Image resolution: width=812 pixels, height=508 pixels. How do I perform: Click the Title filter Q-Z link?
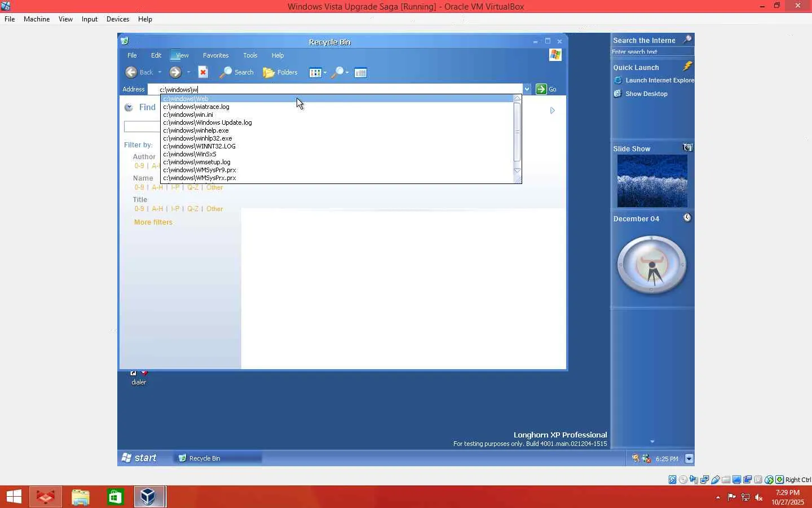point(193,209)
